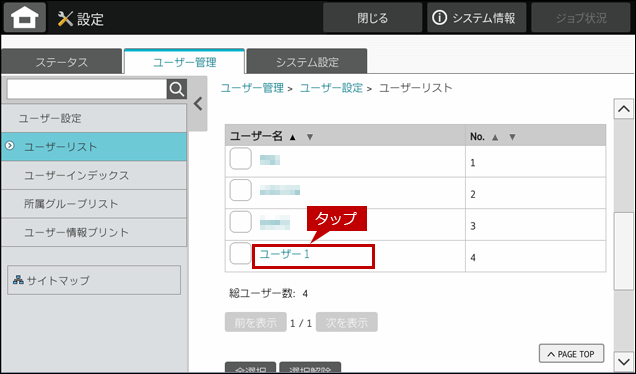Image resolution: width=636 pixels, height=374 pixels.
Task: Open the blurred user name in row 1
Action: click(x=270, y=159)
